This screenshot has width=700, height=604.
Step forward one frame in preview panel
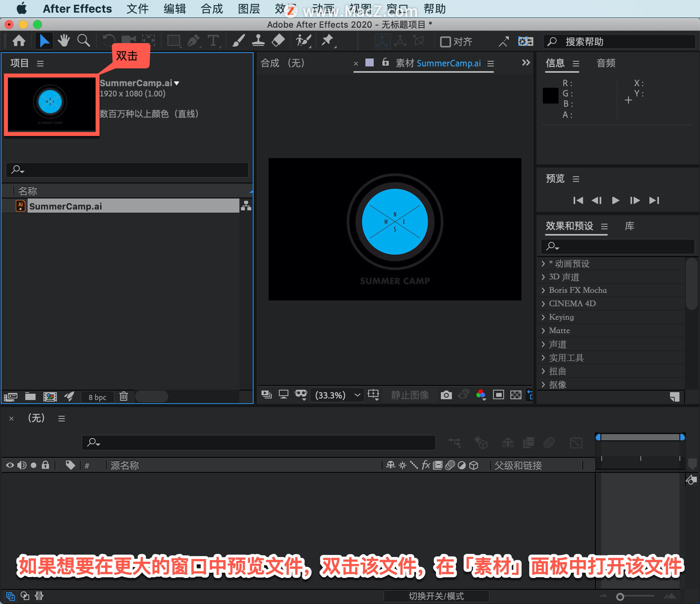635,200
